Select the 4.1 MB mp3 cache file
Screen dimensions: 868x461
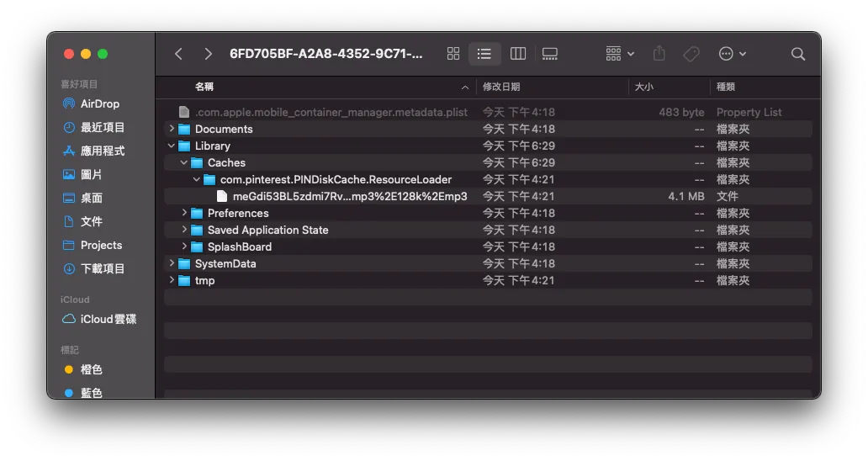[349, 196]
